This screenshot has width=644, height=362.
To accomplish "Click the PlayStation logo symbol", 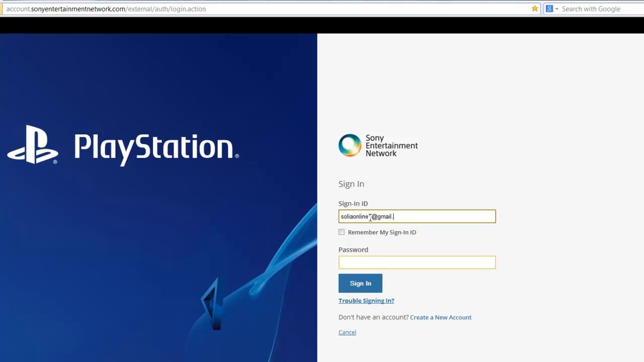I will [33, 144].
